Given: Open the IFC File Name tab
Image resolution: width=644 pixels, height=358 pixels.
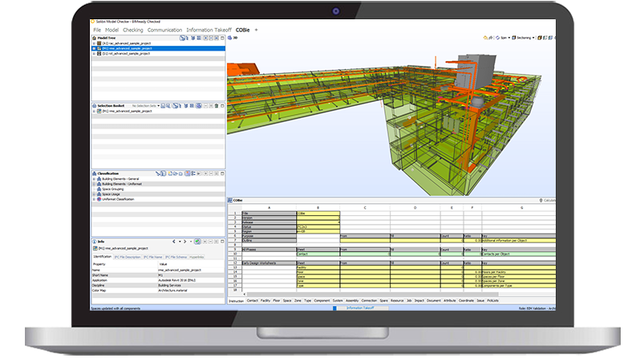Looking at the screenshot, I should pyautogui.click(x=153, y=257).
